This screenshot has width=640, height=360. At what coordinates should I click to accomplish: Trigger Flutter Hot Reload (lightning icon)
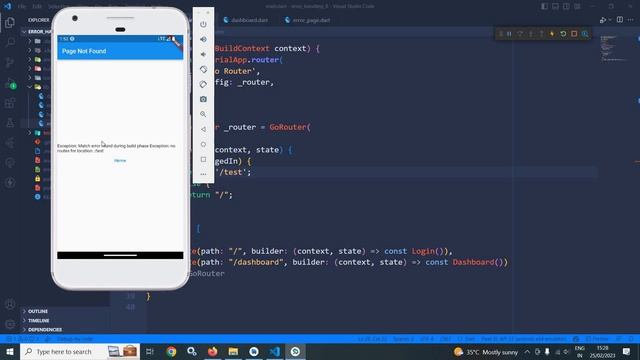(552, 34)
